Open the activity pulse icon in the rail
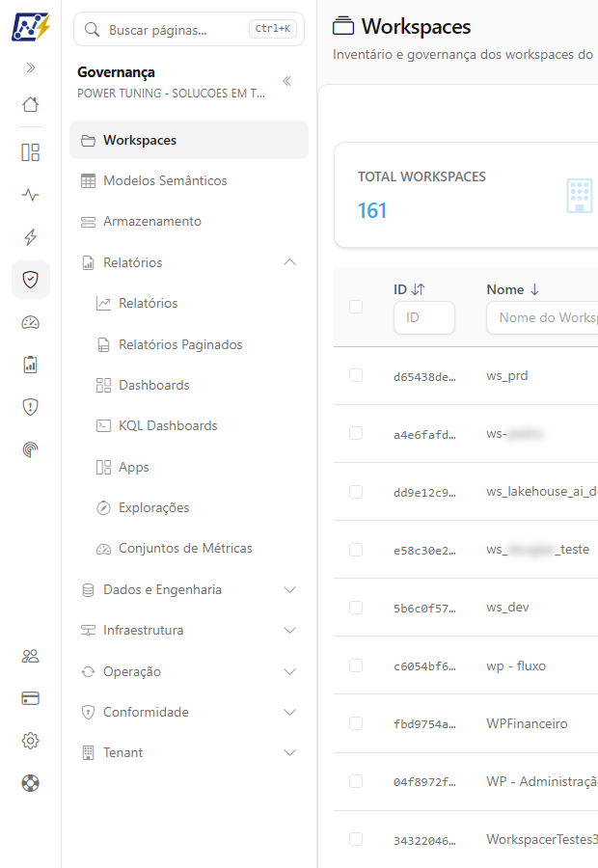This screenshot has width=598, height=868. tap(31, 195)
